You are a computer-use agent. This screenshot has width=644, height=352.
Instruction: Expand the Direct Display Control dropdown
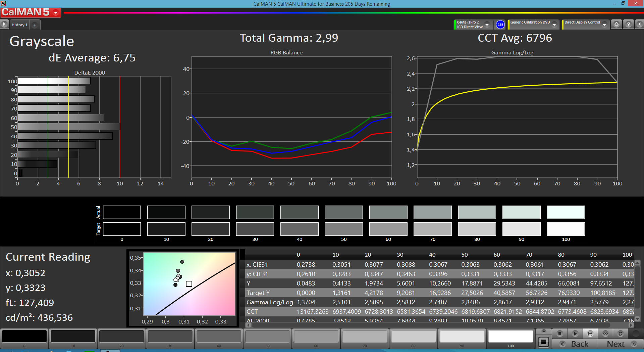tap(585, 25)
